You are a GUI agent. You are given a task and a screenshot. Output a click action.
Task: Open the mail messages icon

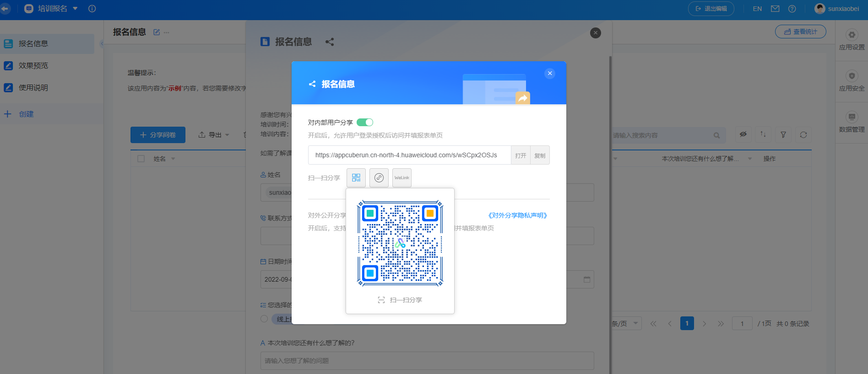775,9
